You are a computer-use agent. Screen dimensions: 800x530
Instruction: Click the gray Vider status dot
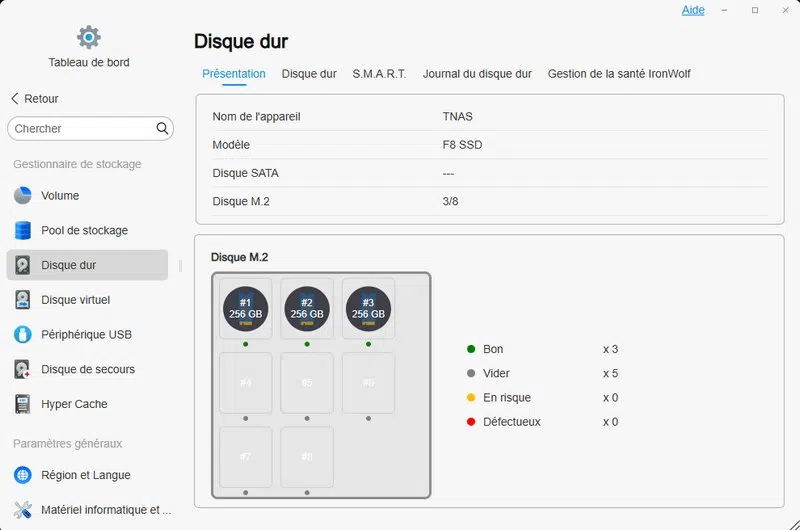click(471, 373)
